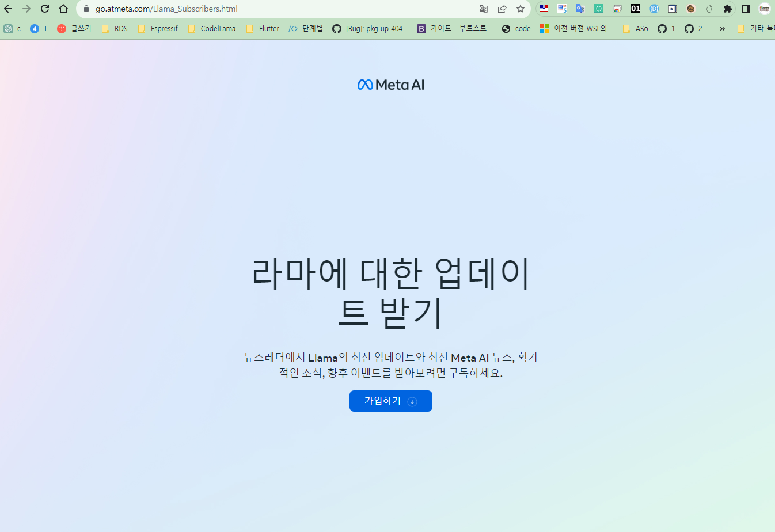Open the Flutter bookmark folder
The width and height of the screenshot is (775, 532).
pyautogui.click(x=263, y=28)
